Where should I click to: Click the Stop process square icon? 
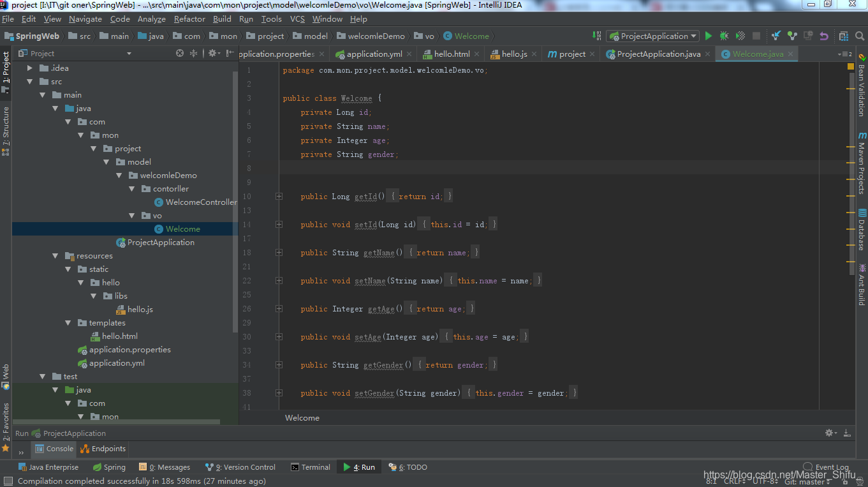[x=756, y=36]
